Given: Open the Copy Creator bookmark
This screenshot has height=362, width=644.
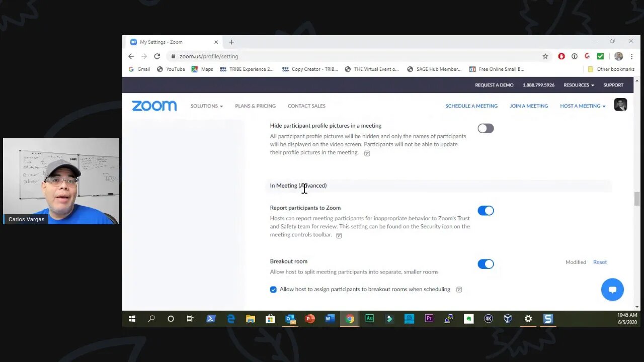Looking at the screenshot, I should pos(310,69).
